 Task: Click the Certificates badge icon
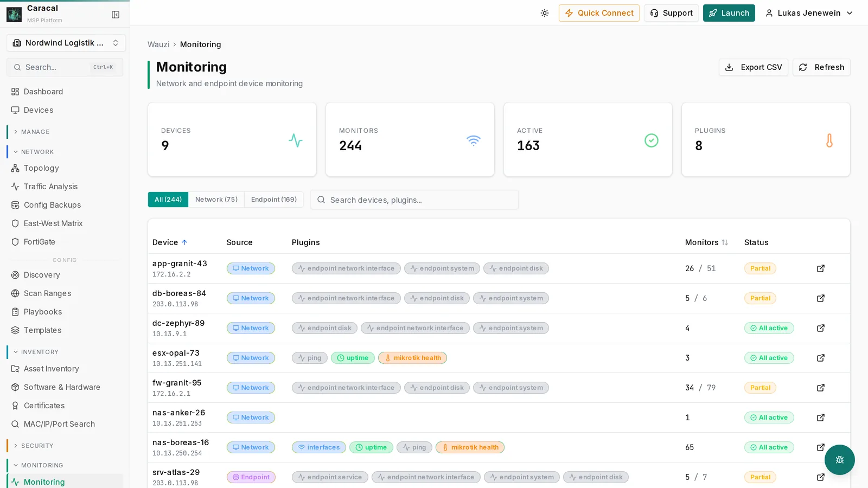click(15, 406)
